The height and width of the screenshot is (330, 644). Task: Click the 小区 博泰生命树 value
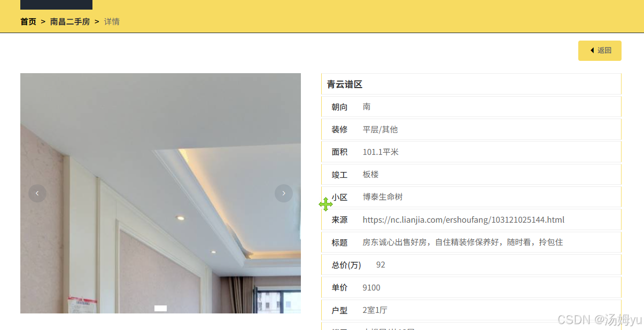click(383, 197)
